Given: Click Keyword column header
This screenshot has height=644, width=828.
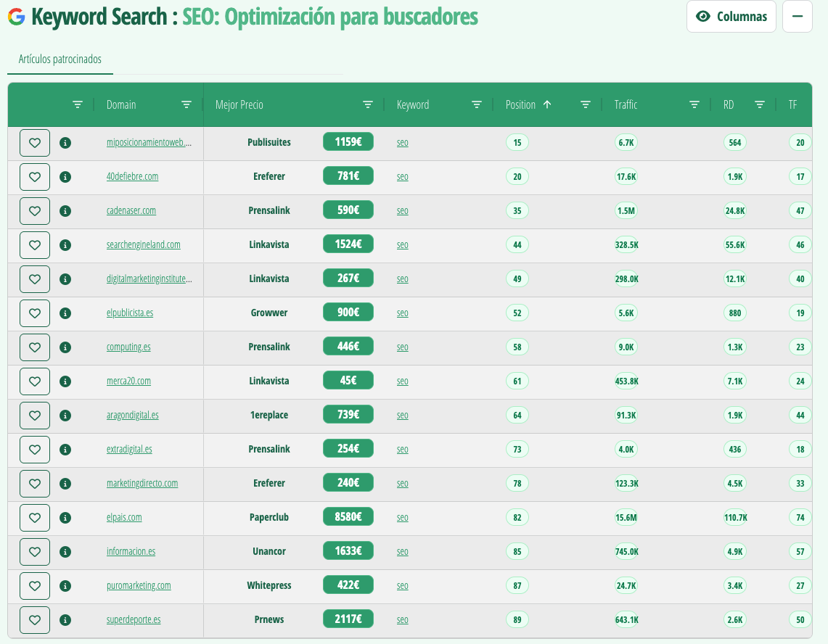Looking at the screenshot, I should 413,104.
